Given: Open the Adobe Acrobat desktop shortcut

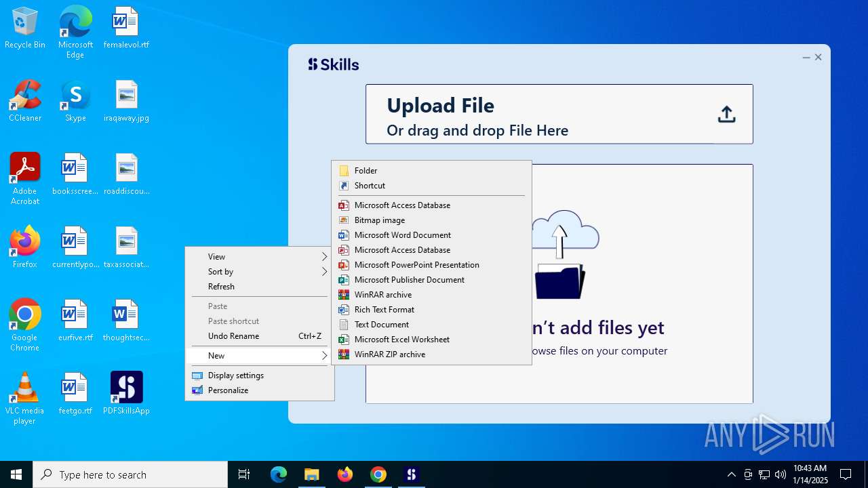Looking at the screenshot, I should point(25,178).
